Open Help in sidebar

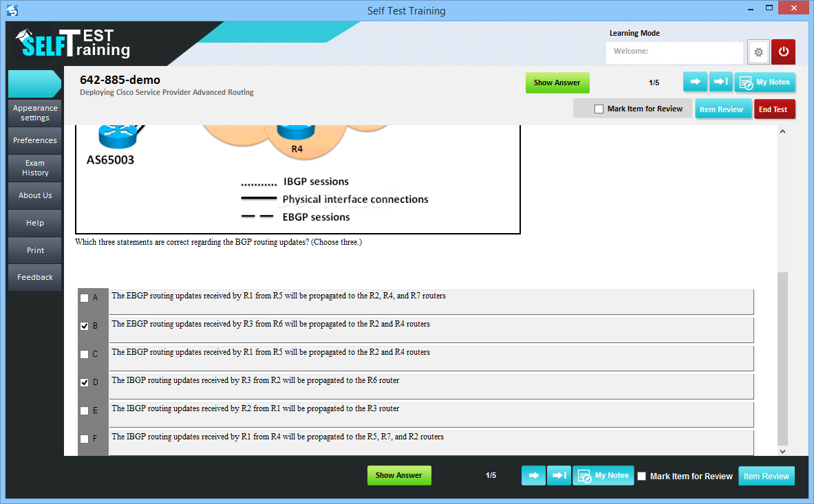35,223
